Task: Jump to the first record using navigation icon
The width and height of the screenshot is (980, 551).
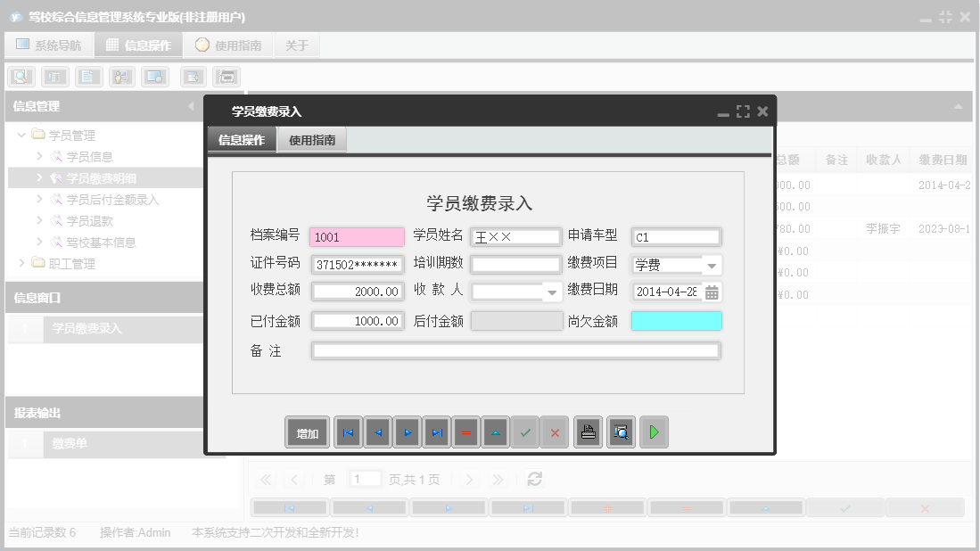Action: pos(348,432)
